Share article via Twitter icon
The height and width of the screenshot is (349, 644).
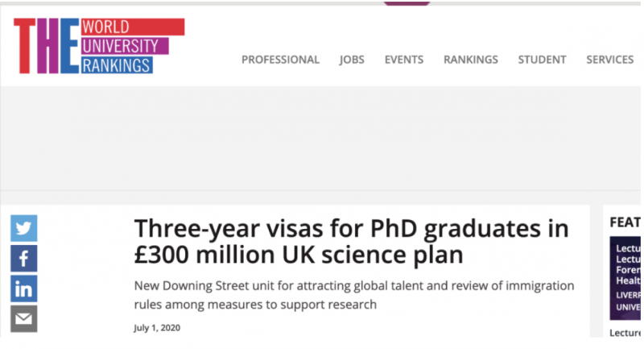pyautogui.click(x=24, y=228)
